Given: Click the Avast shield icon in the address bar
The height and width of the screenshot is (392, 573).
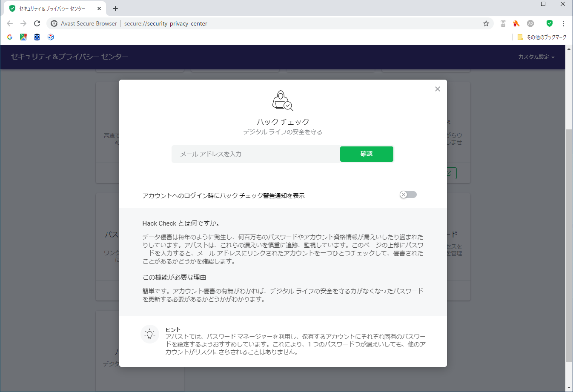Looking at the screenshot, I should [54, 23].
